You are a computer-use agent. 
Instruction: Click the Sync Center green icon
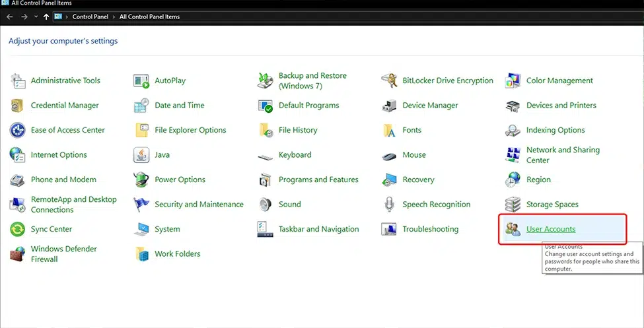coord(18,230)
